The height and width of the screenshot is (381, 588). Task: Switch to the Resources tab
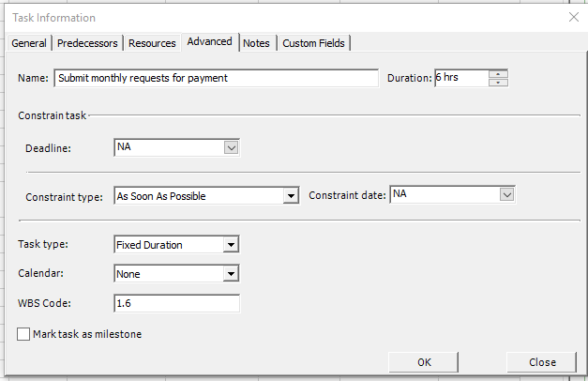click(152, 43)
